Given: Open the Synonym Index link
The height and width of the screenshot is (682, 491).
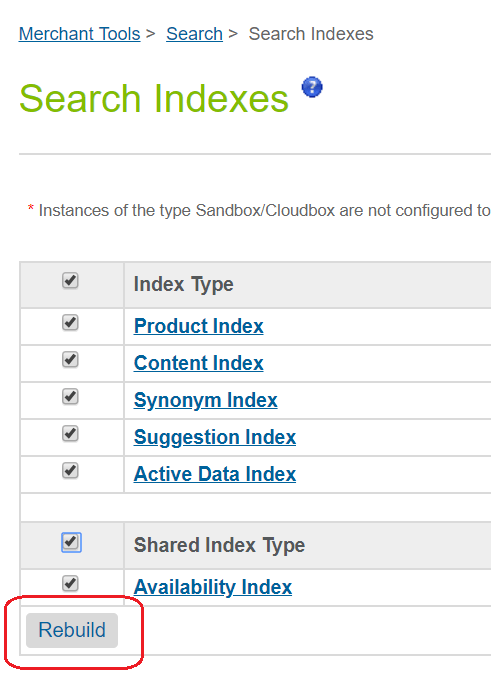Looking at the screenshot, I should click(x=206, y=401).
